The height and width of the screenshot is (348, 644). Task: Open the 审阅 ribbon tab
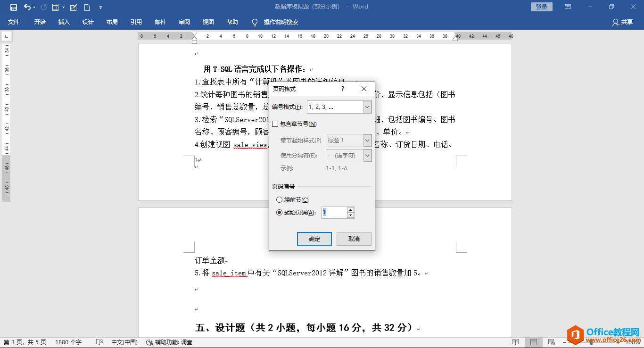(184, 22)
